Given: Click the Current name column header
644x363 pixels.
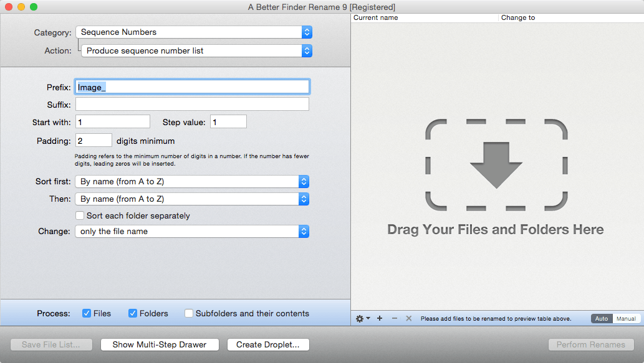Looking at the screenshot, I should (x=425, y=17).
